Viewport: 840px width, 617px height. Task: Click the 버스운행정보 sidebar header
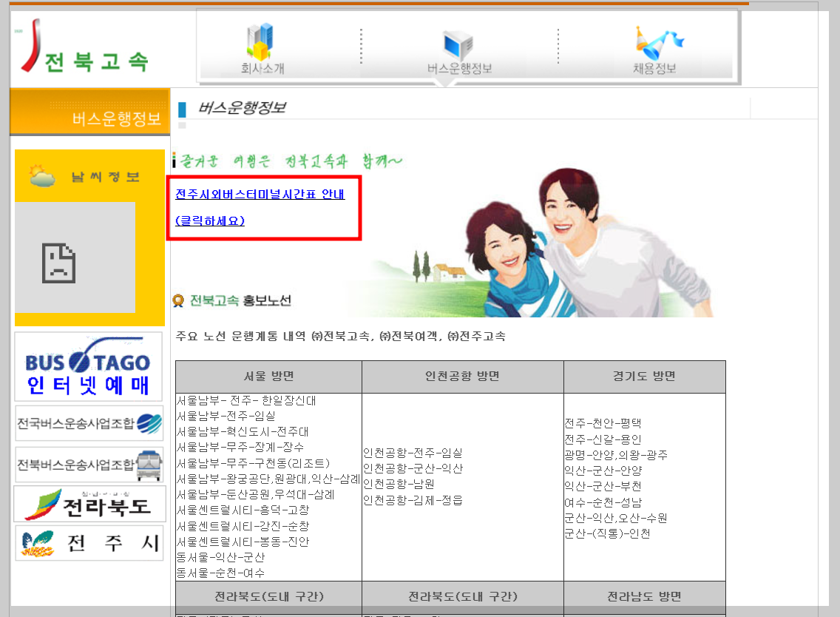click(x=90, y=112)
